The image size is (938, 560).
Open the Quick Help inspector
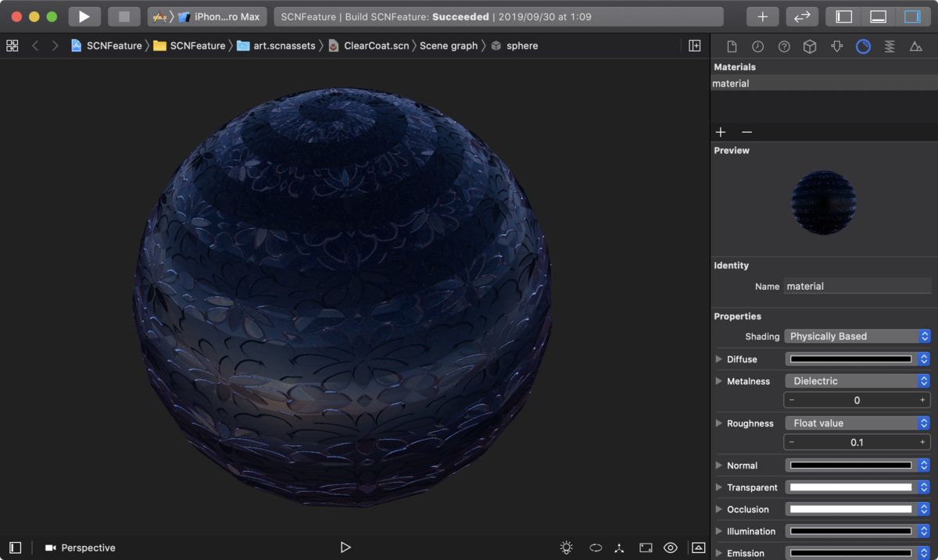[784, 47]
